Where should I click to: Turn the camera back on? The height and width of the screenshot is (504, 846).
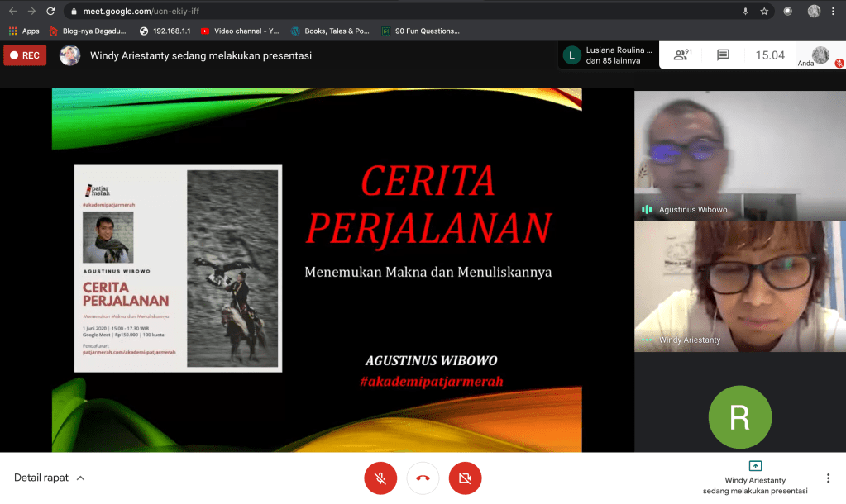465,478
